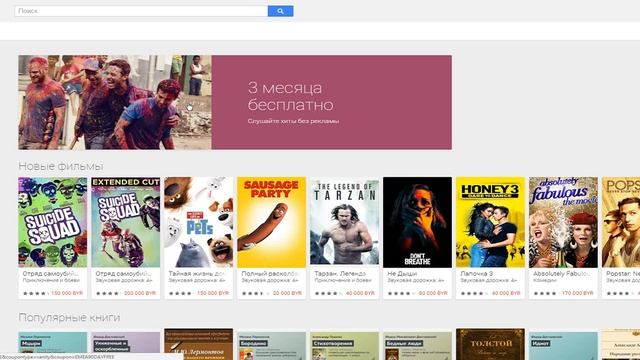
Task: Click the Honey 3 card 40 000 BYR price
Action: (x=506, y=293)
